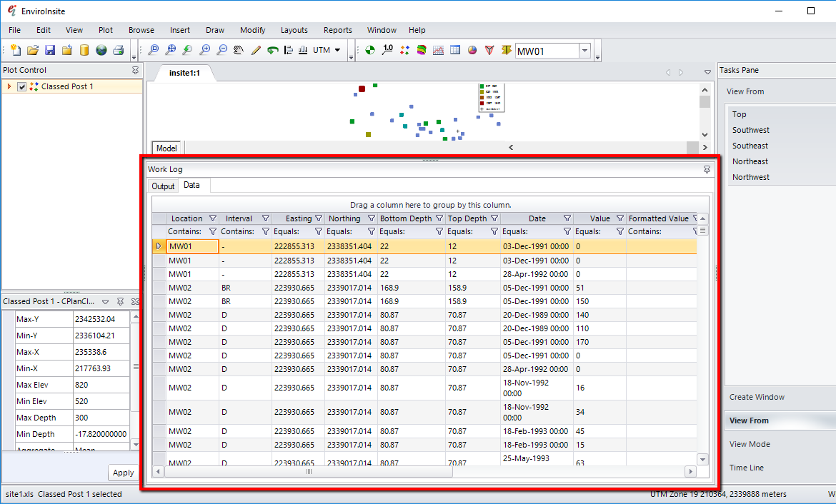
Task: Open the MW01 well dropdown arrow
Action: (584, 50)
